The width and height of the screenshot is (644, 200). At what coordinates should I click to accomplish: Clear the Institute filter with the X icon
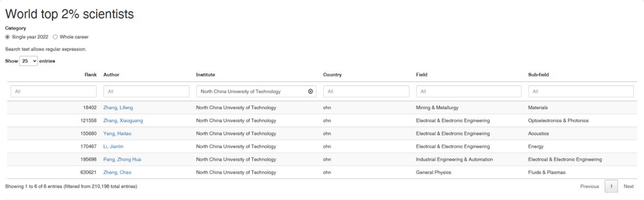click(x=311, y=91)
